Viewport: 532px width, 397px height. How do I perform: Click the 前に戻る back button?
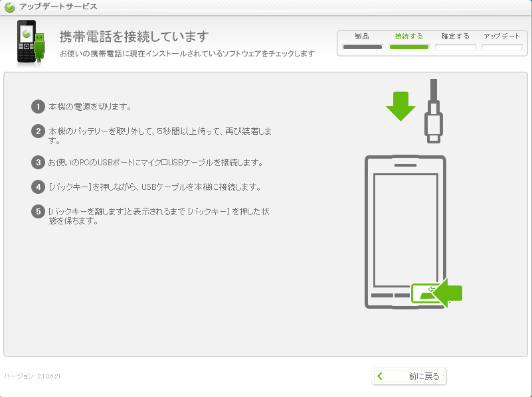coord(409,376)
